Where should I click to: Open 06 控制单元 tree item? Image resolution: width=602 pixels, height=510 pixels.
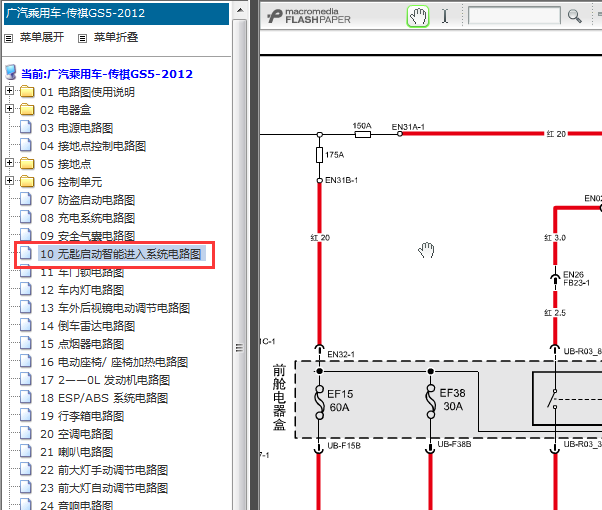pyautogui.click(x=71, y=182)
